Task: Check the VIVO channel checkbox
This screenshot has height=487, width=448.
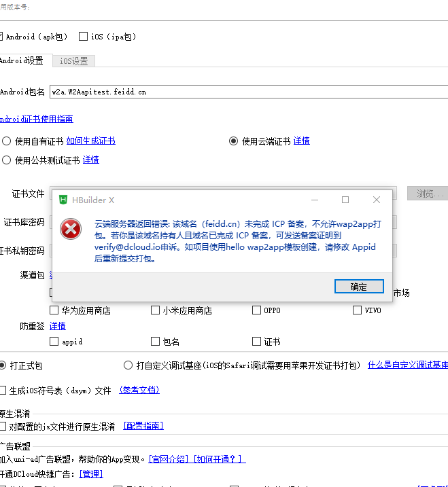Action: pos(357,310)
